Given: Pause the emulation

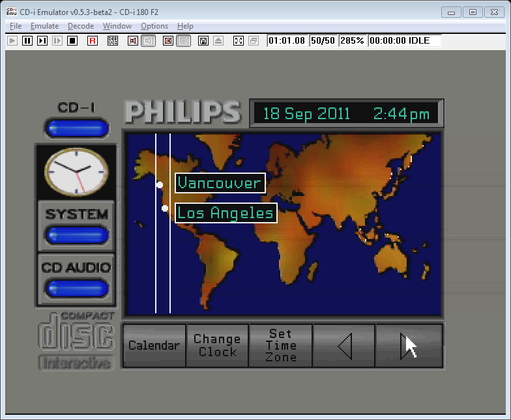Looking at the screenshot, I should pyautogui.click(x=27, y=40).
